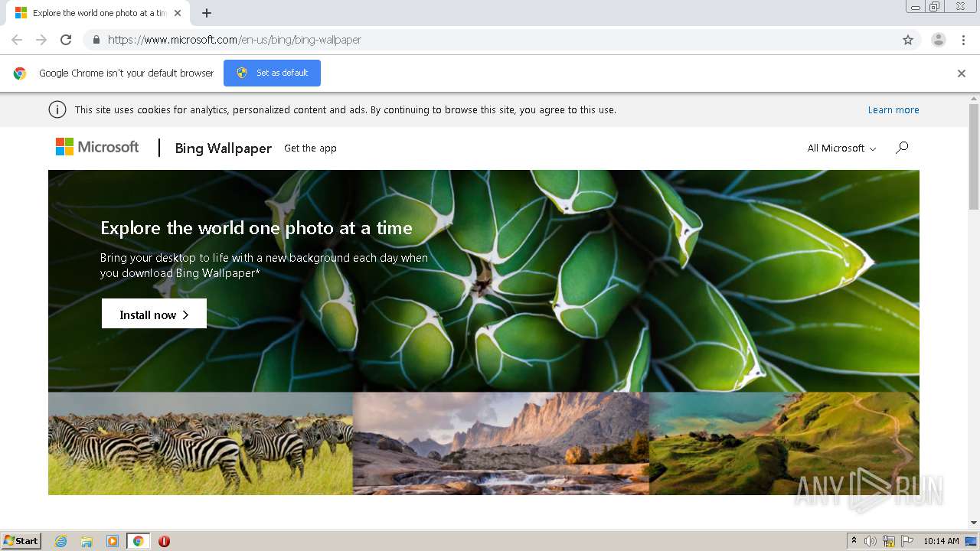Click the cookie notice info icon
The width and height of the screenshot is (980, 551).
[57, 109]
